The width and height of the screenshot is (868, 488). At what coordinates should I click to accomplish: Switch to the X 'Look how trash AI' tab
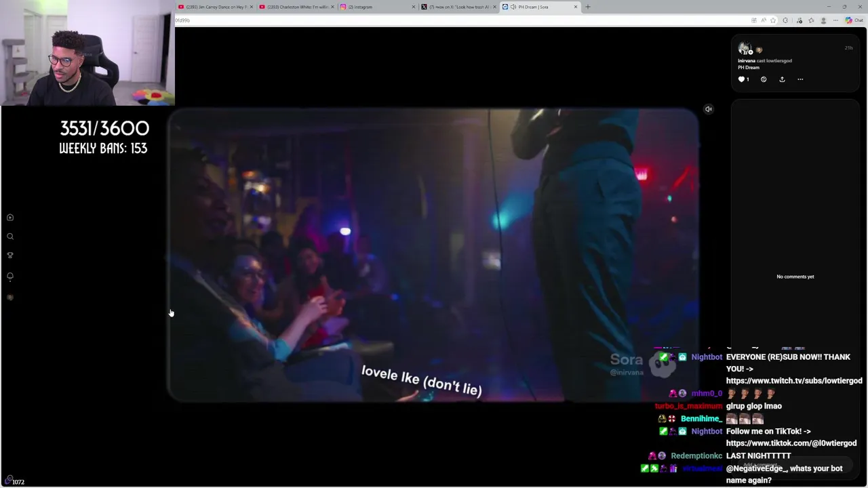[459, 7]
